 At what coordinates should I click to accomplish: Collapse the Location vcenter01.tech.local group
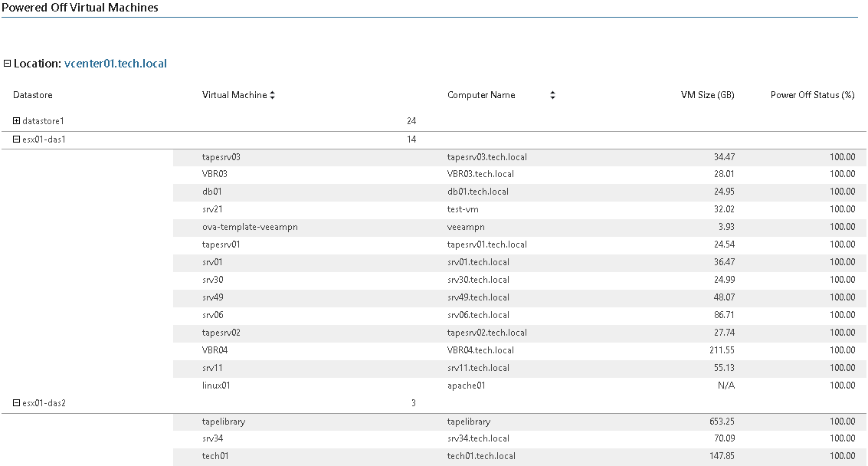tap(8, 64)
